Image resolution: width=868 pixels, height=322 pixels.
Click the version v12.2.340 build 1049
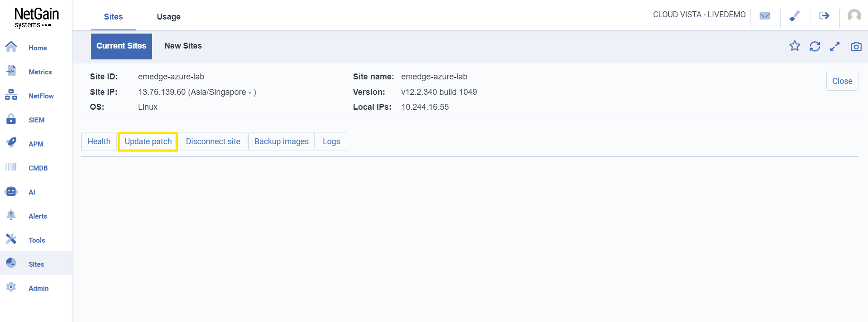pyautogui.click(x=439, y=92)
